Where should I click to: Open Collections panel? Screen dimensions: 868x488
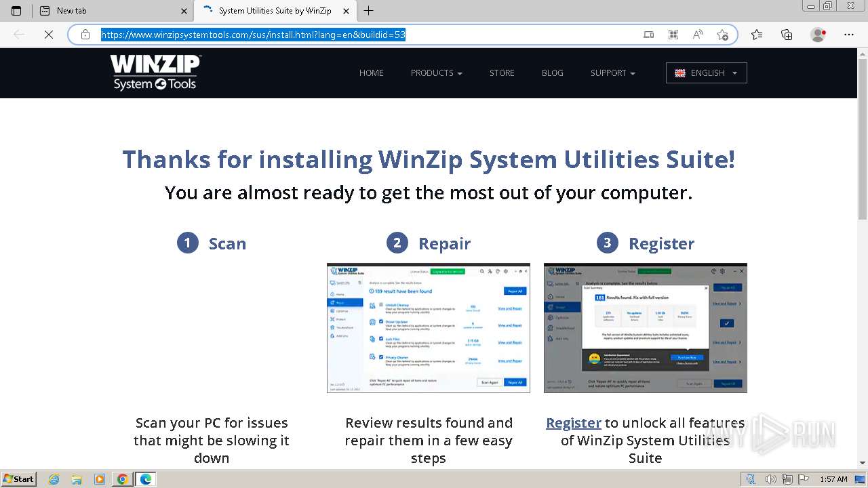787,35
